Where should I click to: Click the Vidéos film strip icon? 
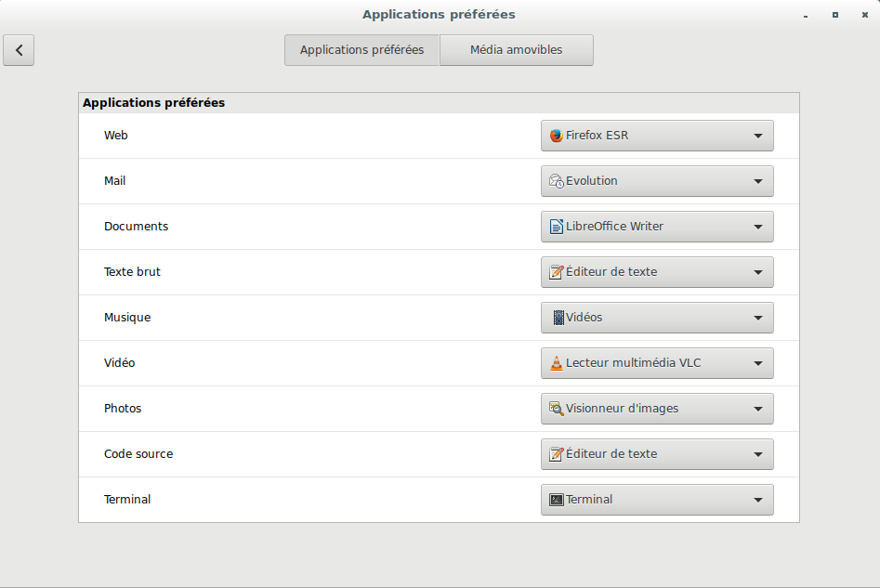click(558, 318)
